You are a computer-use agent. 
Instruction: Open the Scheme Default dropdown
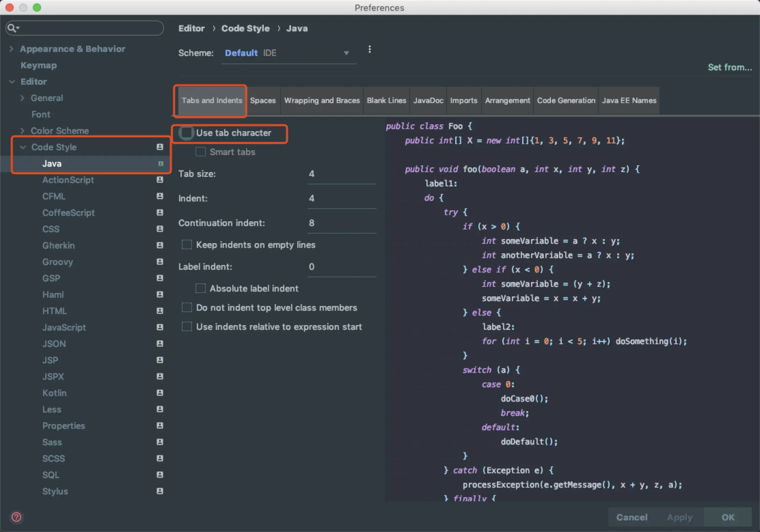click(287, 53)
